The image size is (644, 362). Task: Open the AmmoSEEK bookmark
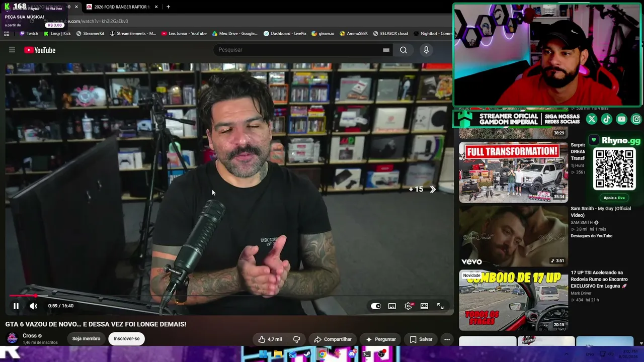tap(354, 34)
